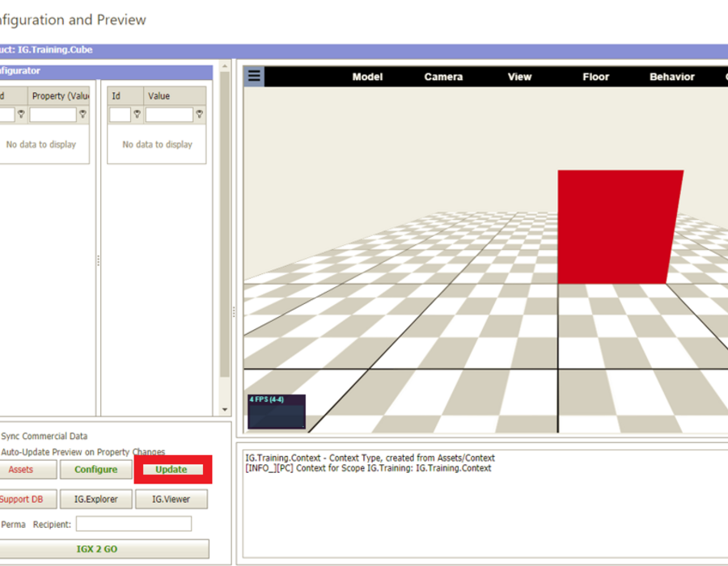
Task: Click the Id filter icon in the Property table
Action: point(21,114)
